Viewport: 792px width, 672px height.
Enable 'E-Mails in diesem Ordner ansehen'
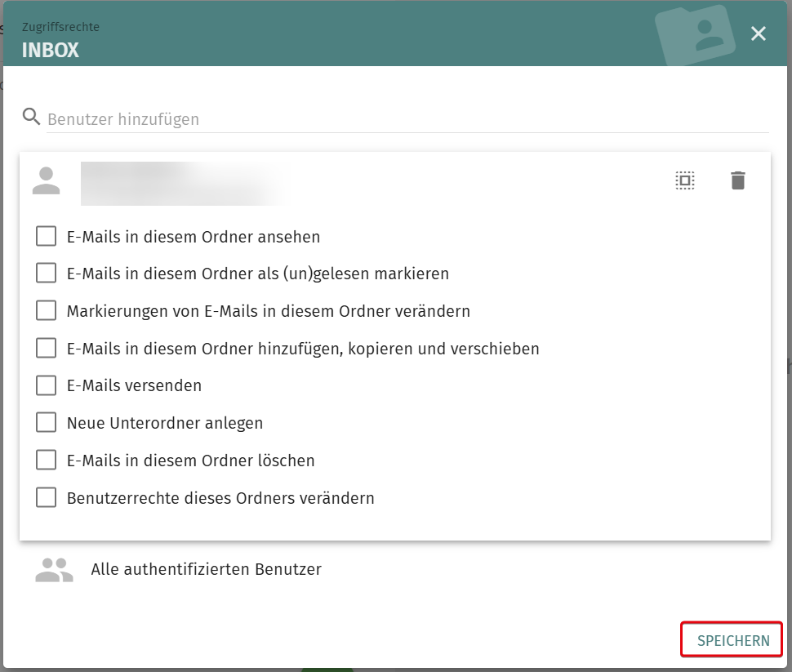(47, 237)
